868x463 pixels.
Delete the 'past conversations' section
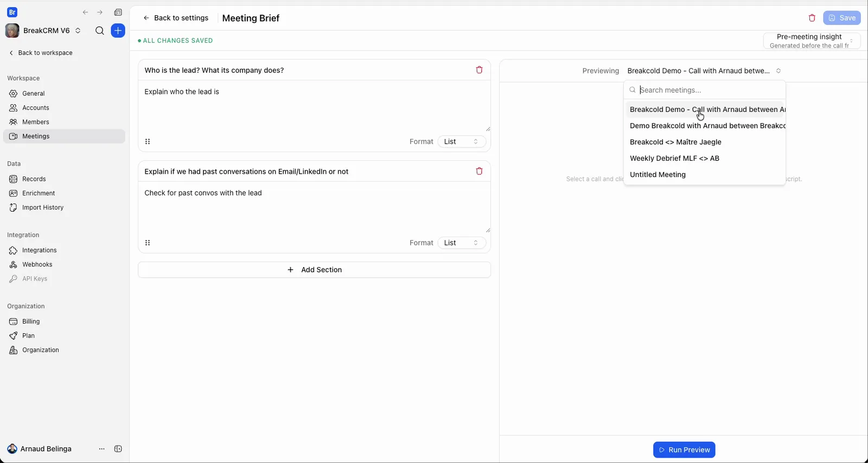coord(479,171)
